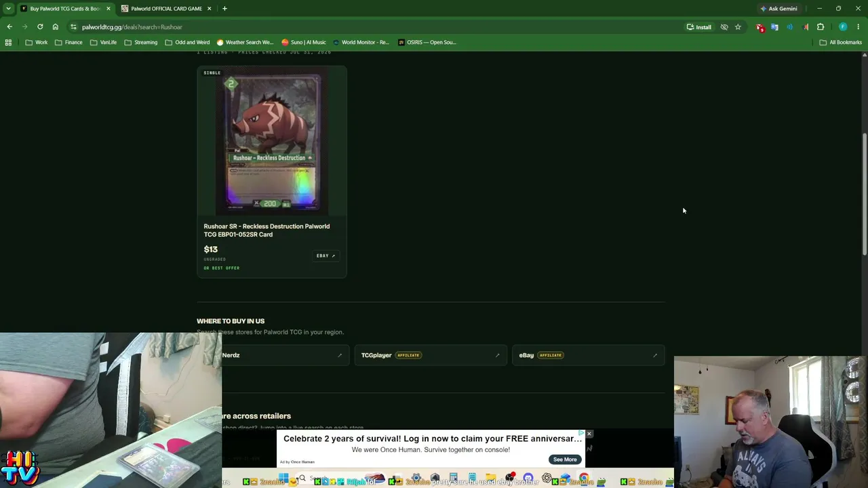Viewport: 868px width, 488px height.
Task: Open the Extensions puzzle-piece menu
Action: pyautogui.click(x=821, y=27)
